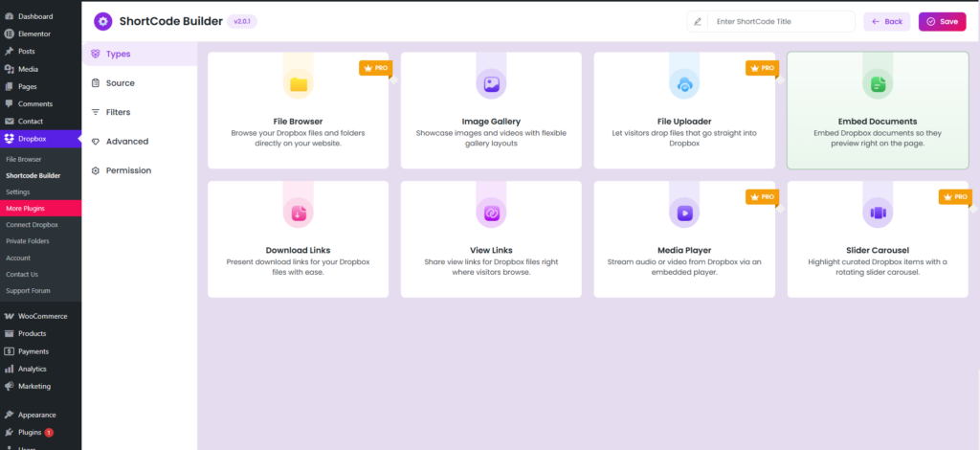Choose the File Uploader card title
This screenshot has height=450, width=980.
[684, 122]
